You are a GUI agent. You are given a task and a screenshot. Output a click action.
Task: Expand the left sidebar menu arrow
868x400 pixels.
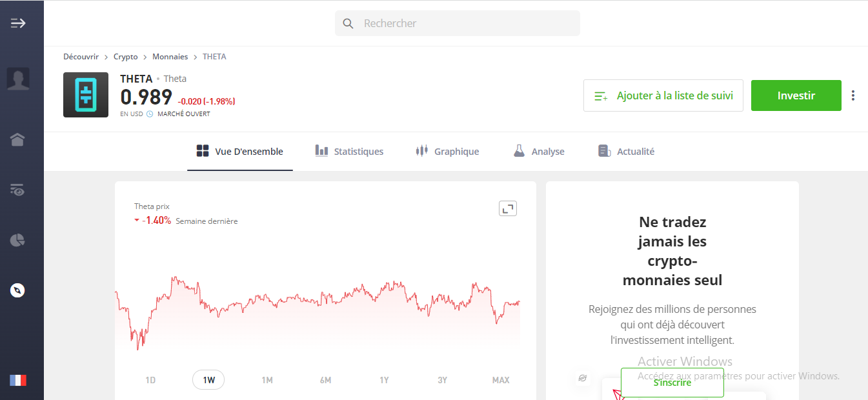pyautogui.click(x=18, y=23)
